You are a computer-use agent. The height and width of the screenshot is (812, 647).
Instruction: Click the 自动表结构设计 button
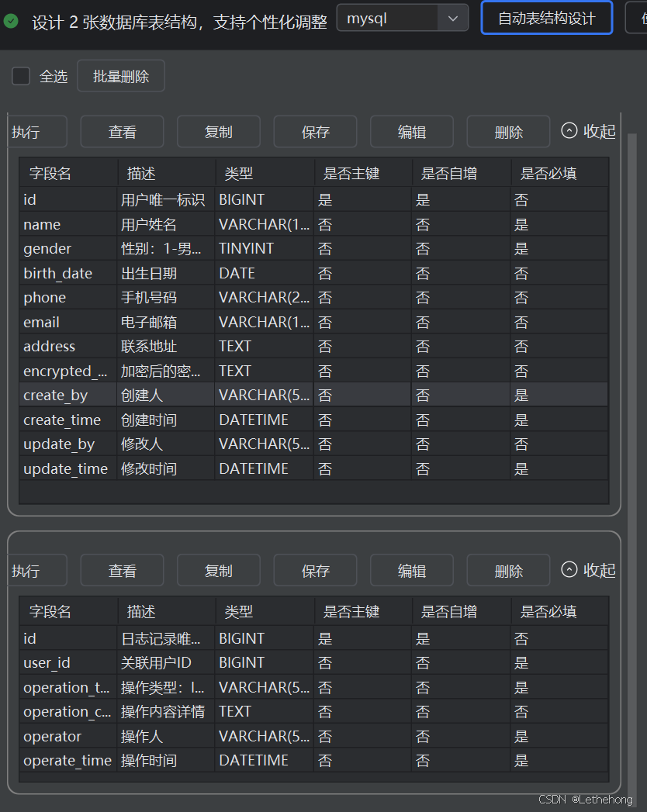tap(546, 18)
